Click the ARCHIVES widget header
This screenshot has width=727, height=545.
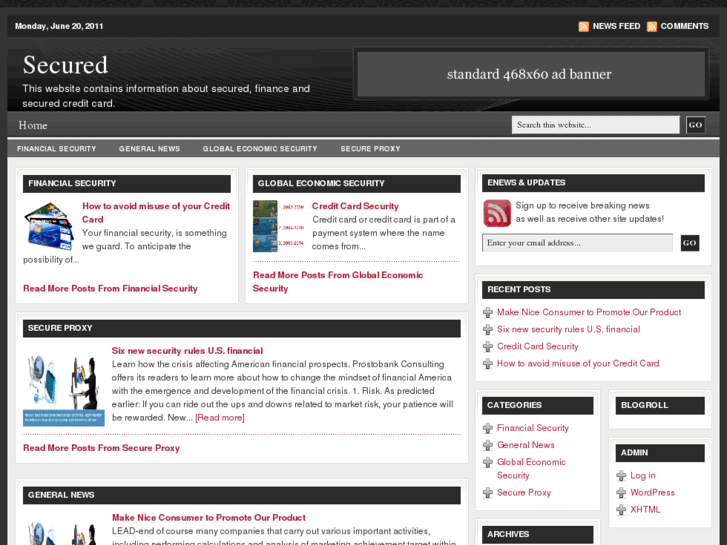537,534
